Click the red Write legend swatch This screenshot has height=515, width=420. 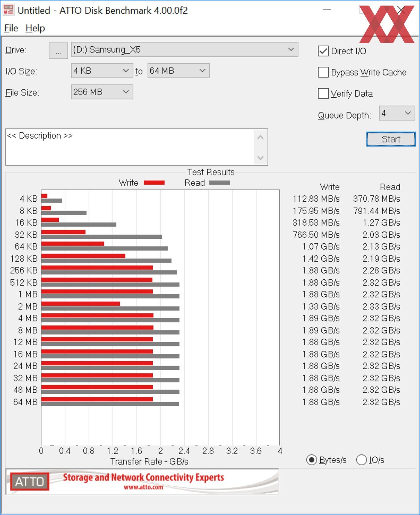(154, 183)
